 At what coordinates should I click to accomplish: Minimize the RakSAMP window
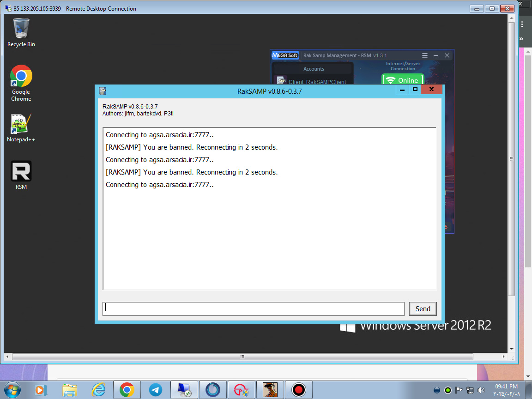click(402, 89)
